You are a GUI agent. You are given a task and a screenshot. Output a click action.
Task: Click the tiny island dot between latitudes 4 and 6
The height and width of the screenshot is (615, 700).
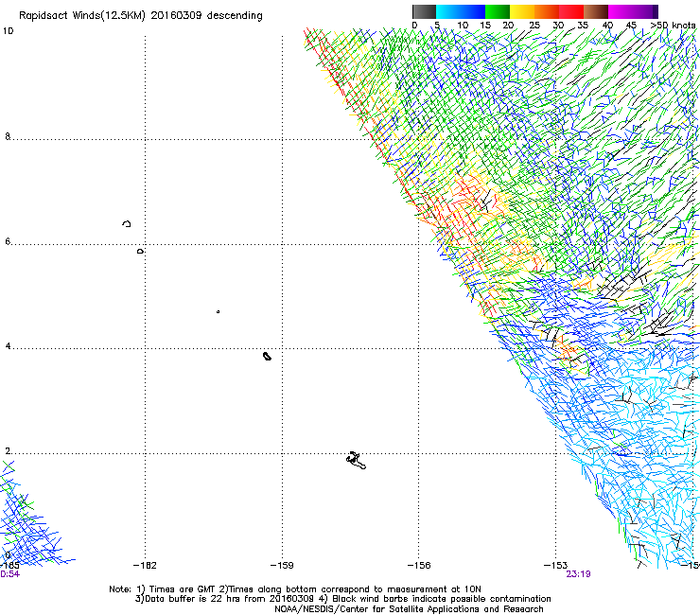[x=218, y=311]
